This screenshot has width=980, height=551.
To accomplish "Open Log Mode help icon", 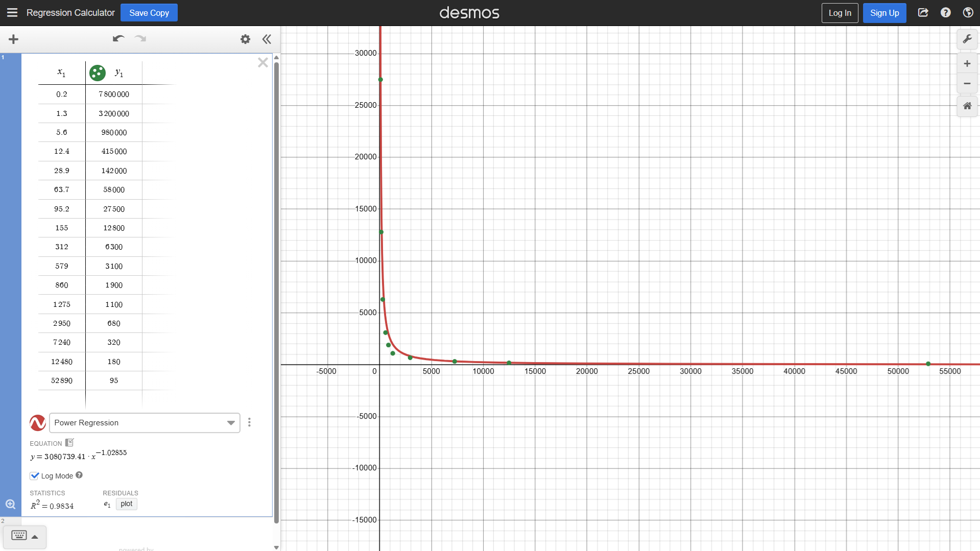I will 79,475.
